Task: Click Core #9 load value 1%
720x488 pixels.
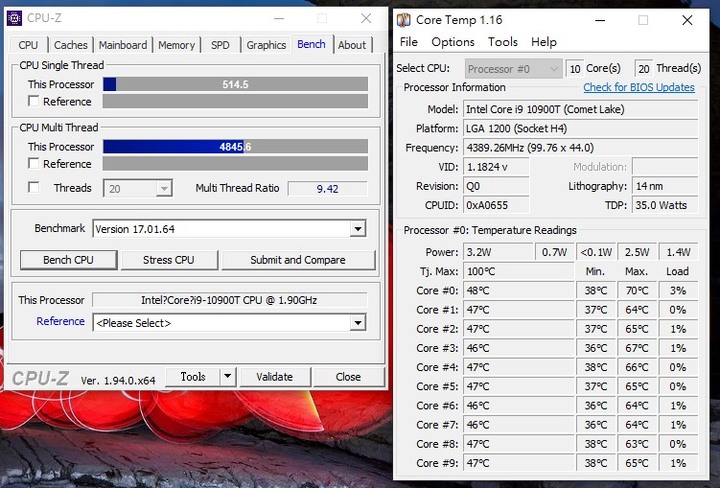Action: (x=678, y=463)
